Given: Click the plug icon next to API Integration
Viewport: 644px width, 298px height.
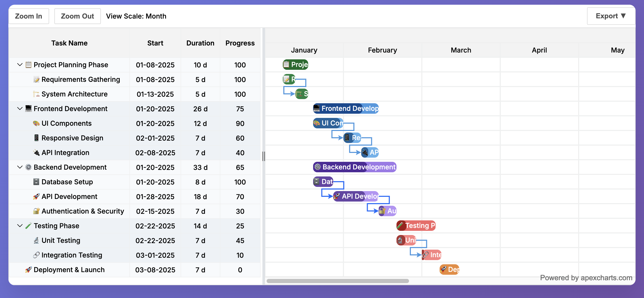Looking at the screenshot, I should coord(36,152).
